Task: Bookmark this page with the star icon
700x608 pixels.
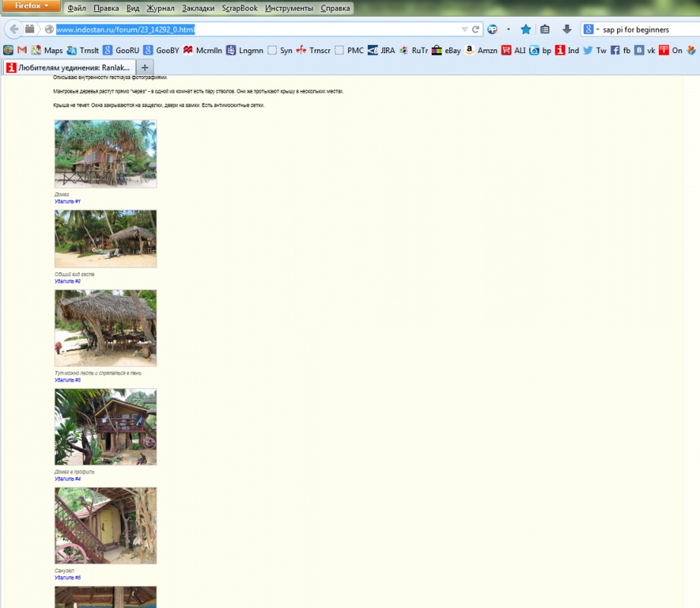Action: pyautogui.click(x=525, y=30)
